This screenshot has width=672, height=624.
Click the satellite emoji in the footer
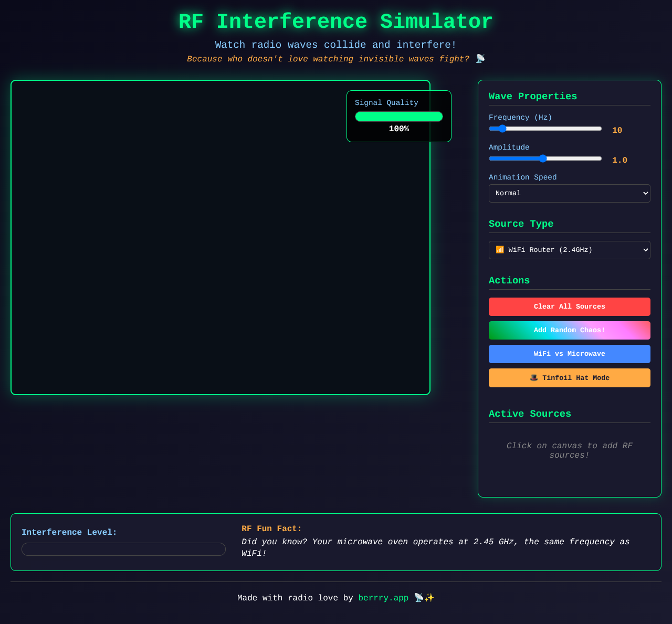(x=417, y=597)
